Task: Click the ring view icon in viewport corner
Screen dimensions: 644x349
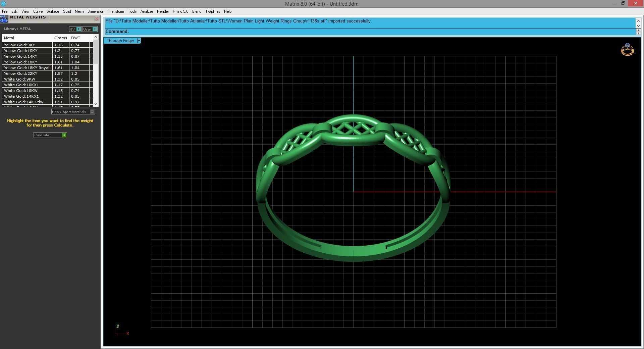Action: 627,50
